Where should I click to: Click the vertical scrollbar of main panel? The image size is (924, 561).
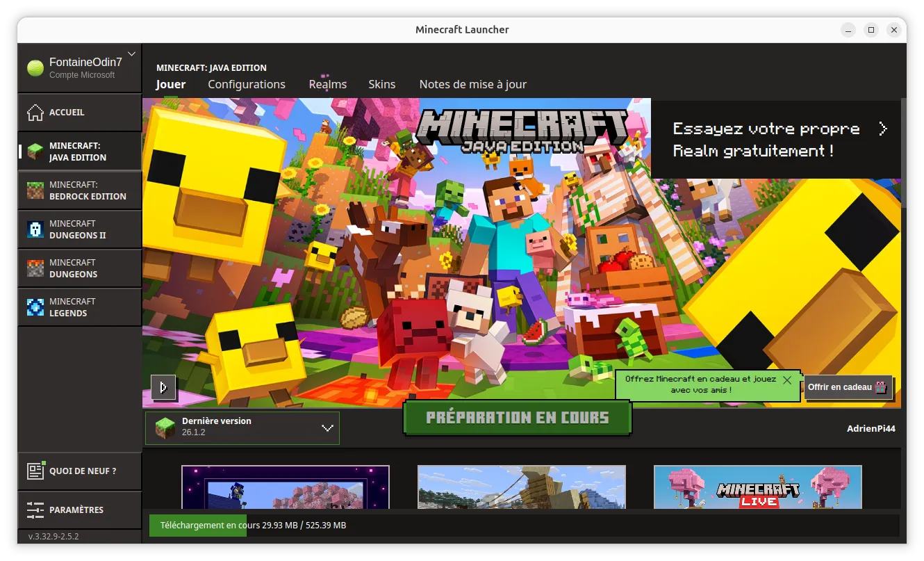coord(904,153)
